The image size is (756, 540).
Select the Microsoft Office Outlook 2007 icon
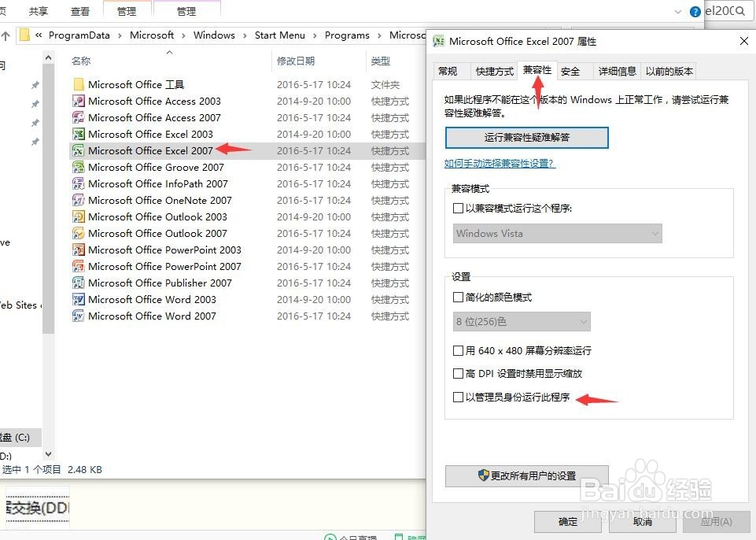pos(77,233)
